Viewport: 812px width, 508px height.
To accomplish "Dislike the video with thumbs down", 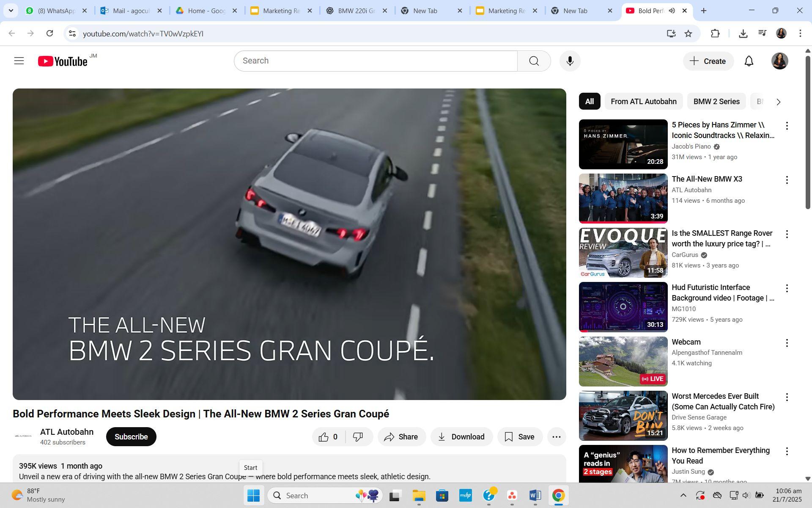I will [358, 437].
